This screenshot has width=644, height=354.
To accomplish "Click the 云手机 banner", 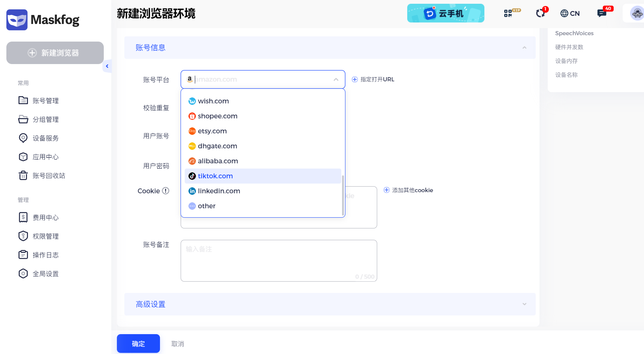I will tap(446, 13).
